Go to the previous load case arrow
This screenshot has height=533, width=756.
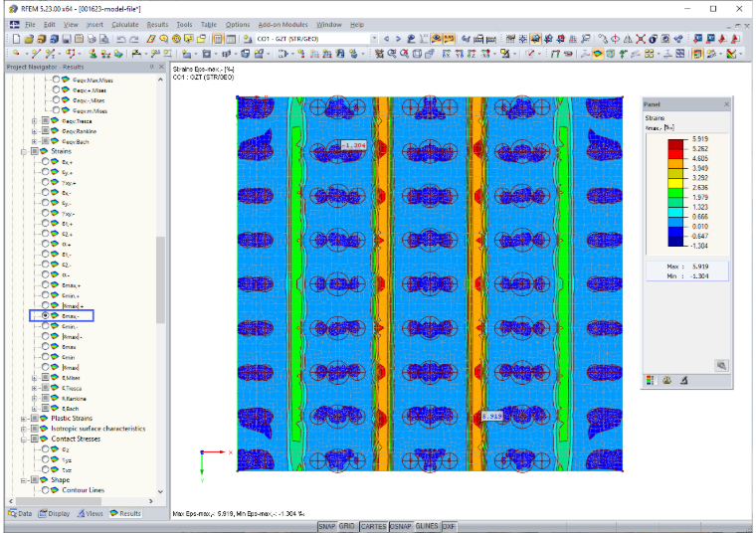(x=386, y=39)
